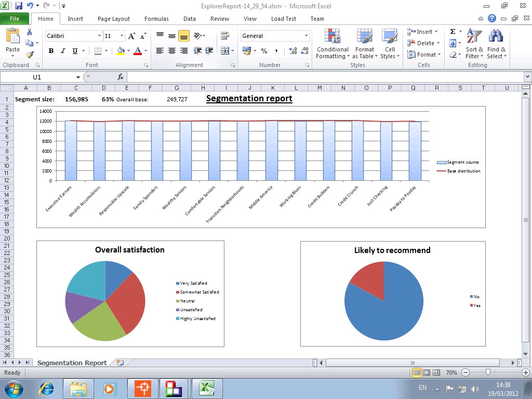
Task: Click the Copy icon
Action: click(30, 43)
